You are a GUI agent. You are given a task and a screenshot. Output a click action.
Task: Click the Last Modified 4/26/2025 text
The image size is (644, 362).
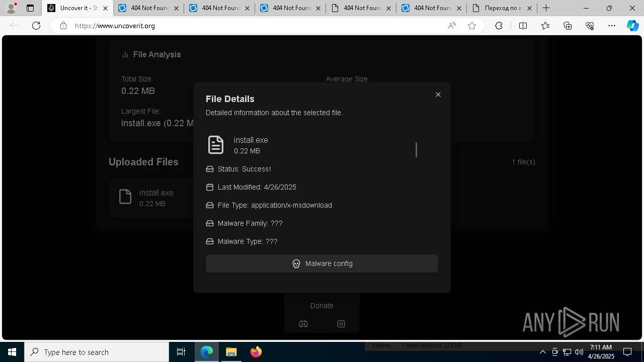257,187
